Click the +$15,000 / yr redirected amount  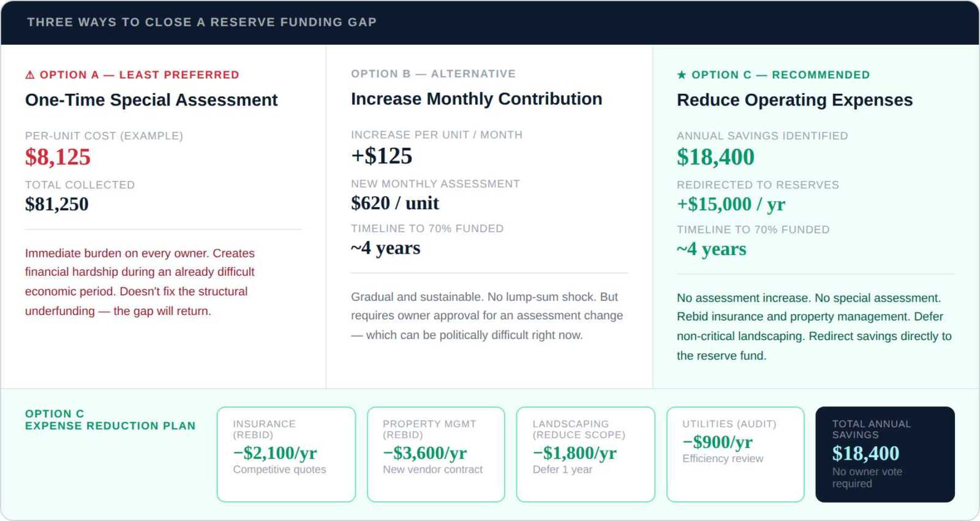tap(731, 204)
